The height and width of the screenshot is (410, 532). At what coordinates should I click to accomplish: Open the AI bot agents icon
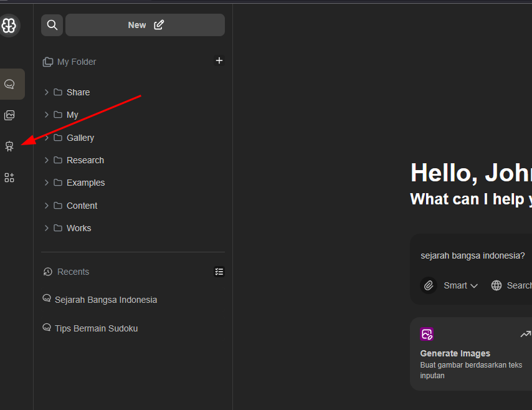tap(9, 146)
